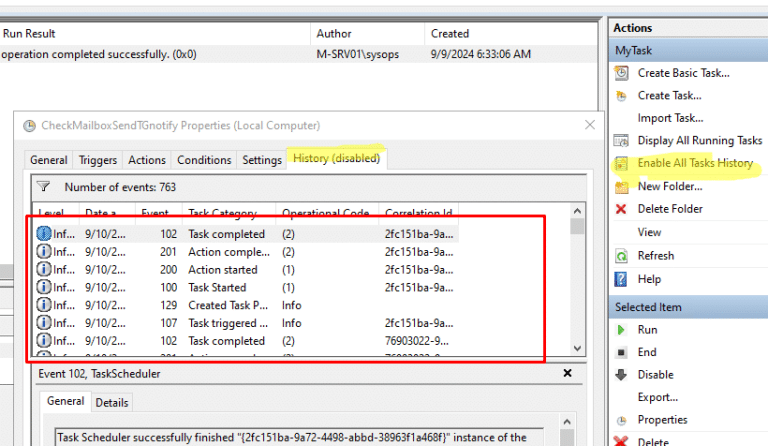Screen dimensions: 768x446
Task: Click the Create Task icon
Action: tap(621, 96)
